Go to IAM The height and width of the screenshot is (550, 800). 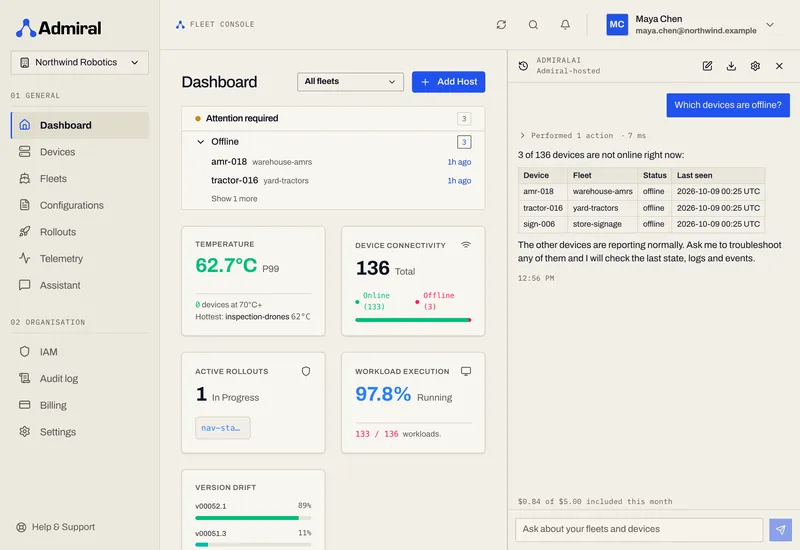point(80,352)
